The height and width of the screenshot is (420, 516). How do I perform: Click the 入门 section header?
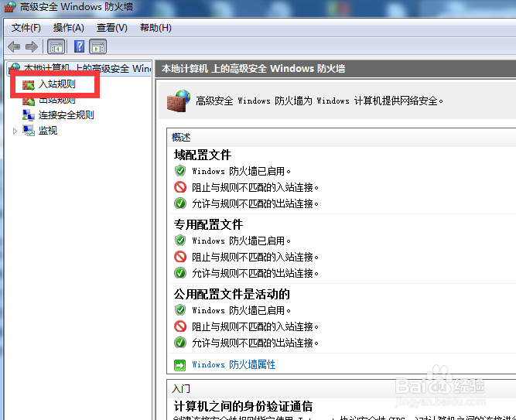[181, 389]
